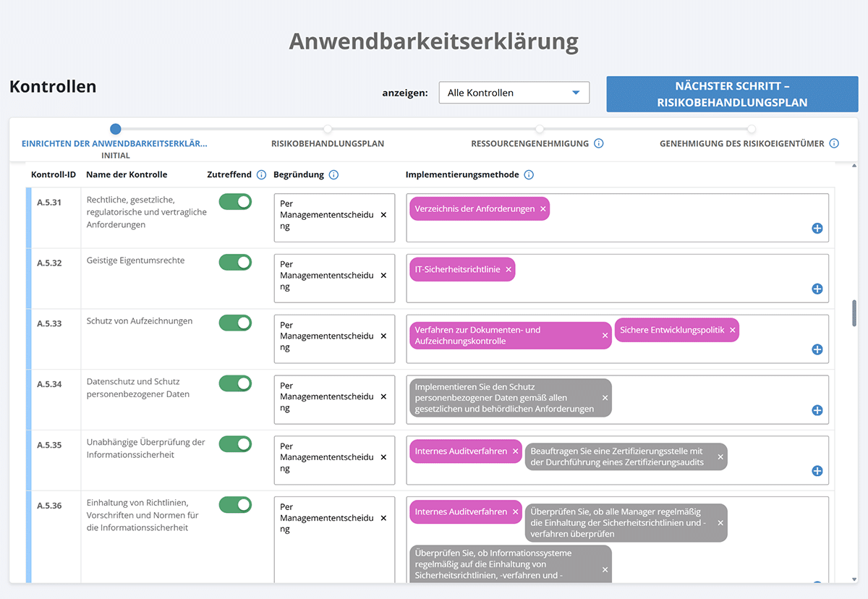The height and width of the screenshot is (599, 868).
Task: Select the Ressourcengenehmigung step
Action: (529, 143)
